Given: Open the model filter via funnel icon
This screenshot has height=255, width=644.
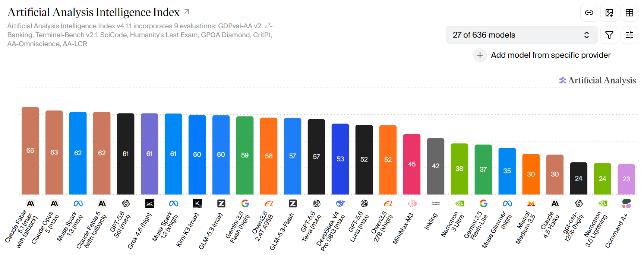Looking at the screenshot, I should tap(609, 35).
